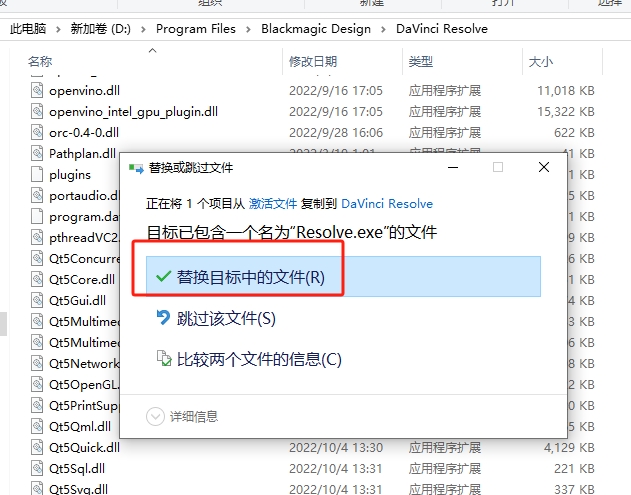Screen dimensions: 631x495
Task: Click the Qt5Quick.dll file icon
Action: point(38,447)
